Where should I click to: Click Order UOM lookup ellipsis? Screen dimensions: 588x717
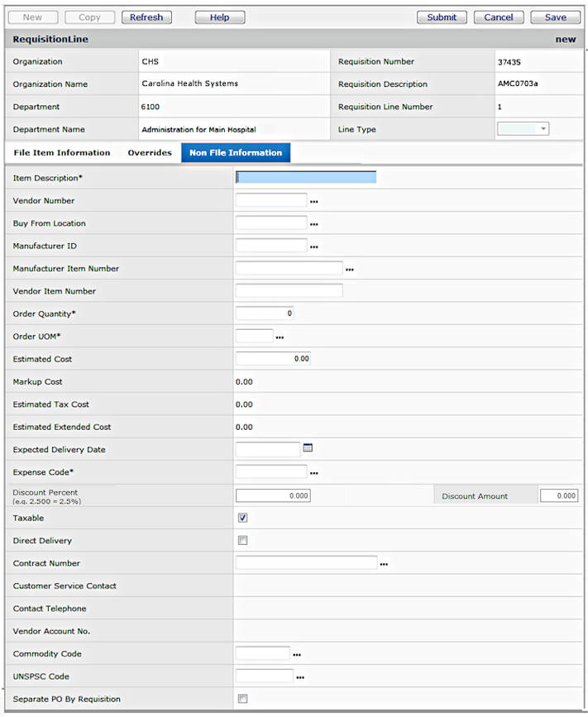[280, 337]
